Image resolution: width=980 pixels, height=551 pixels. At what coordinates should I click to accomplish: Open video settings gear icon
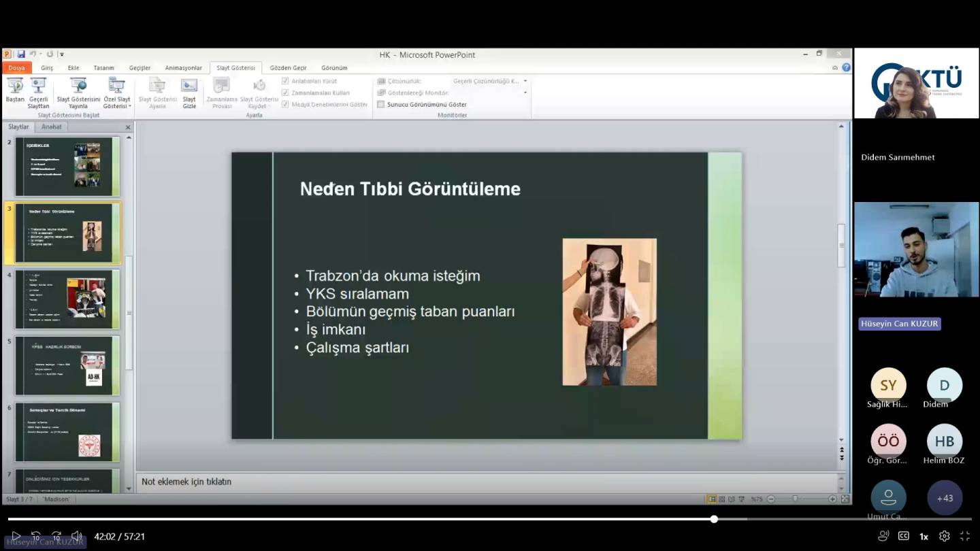[x=944, y=536]
